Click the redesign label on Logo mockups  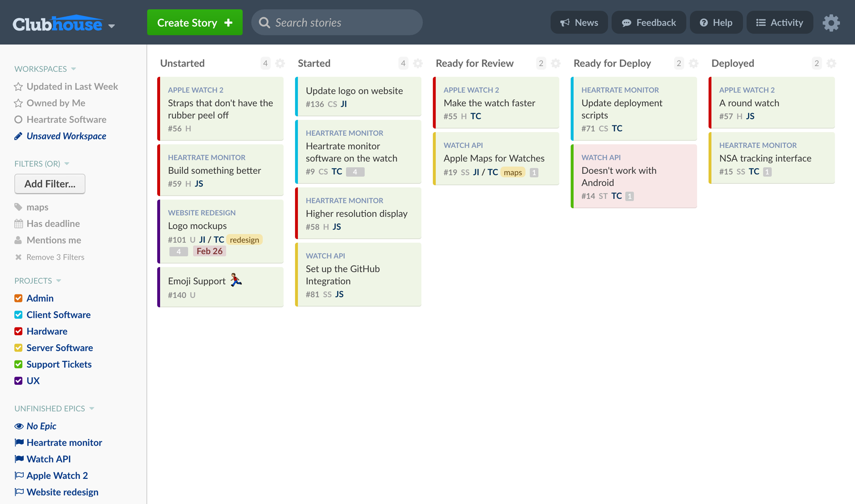245,240
